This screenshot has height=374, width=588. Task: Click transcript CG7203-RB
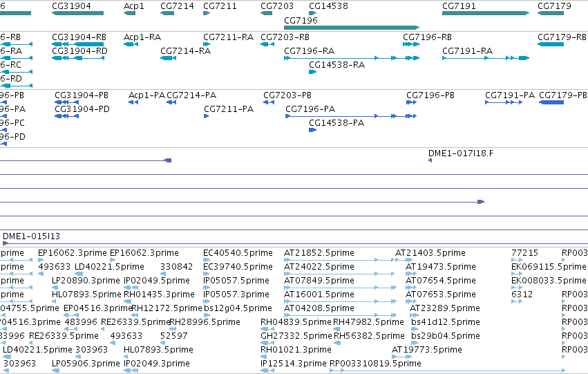pyautogui.click(x=285, y=37)
